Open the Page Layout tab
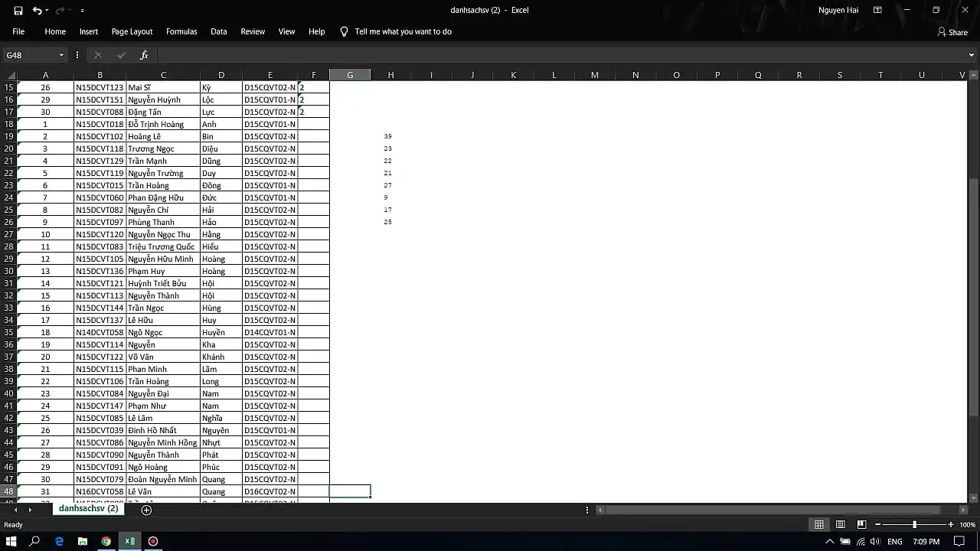 (x=132, y=31)
